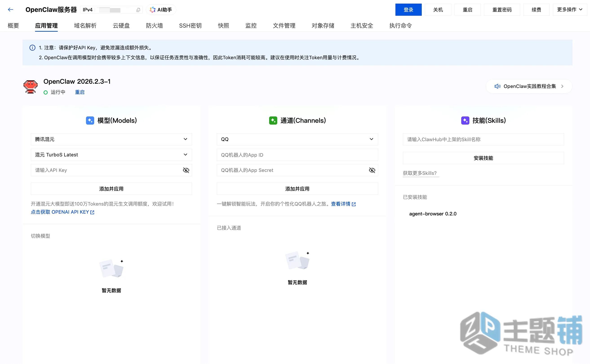The image size is (590, 364).
Task: Focus the ClawHub Skill name input
Action: [484, 139]
